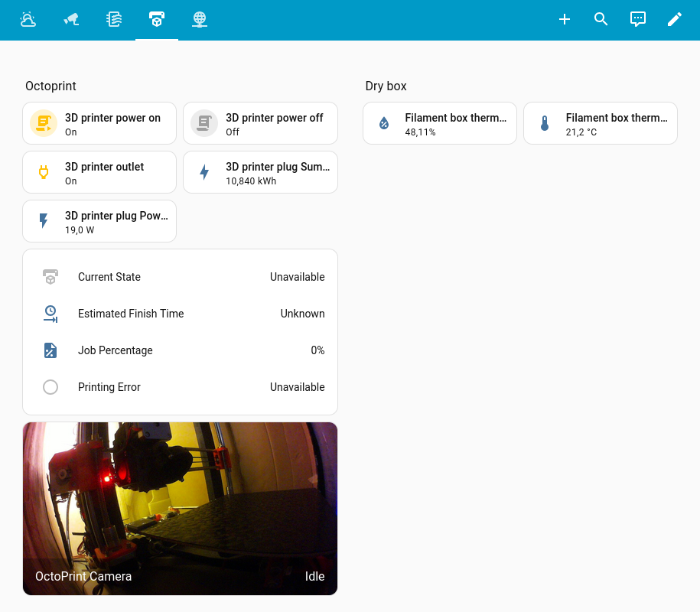Click the Filament box temperature thermometer icon
Image resolution: width=700 pixels, height=612 pixels.
[x=545, y=123]
